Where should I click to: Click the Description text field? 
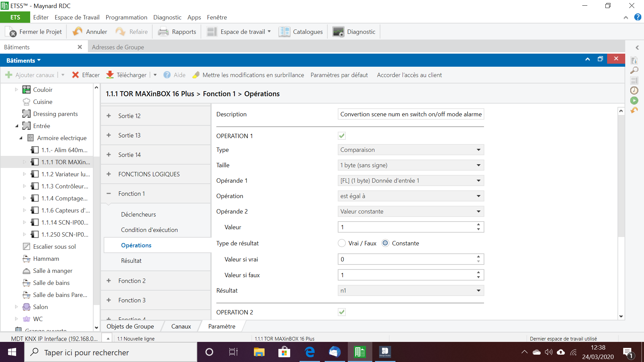(411, 114)
